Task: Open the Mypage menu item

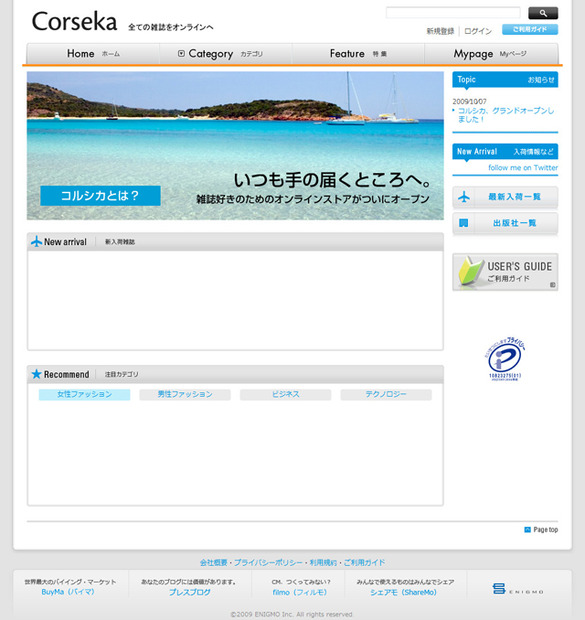Action: [491, 54]
